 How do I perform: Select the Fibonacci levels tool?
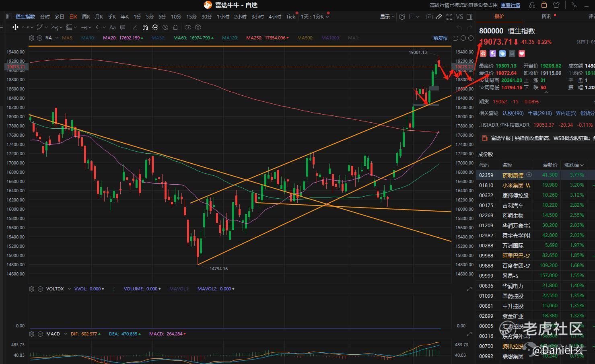coord(69,27)
